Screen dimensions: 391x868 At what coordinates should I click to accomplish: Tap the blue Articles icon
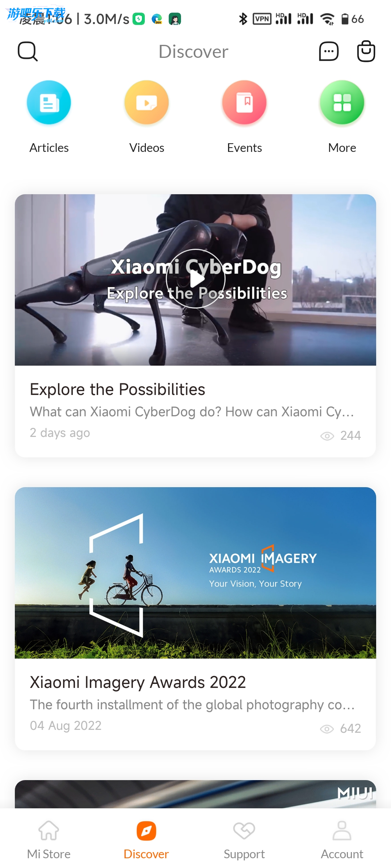tap(49, 102)
